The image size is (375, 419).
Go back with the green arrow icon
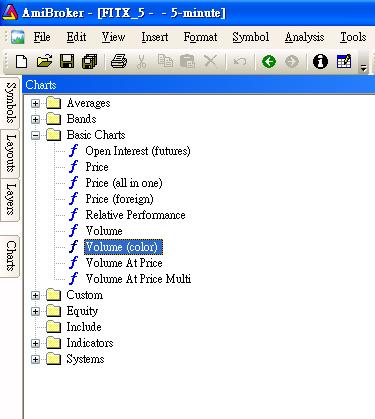(269, 62)
